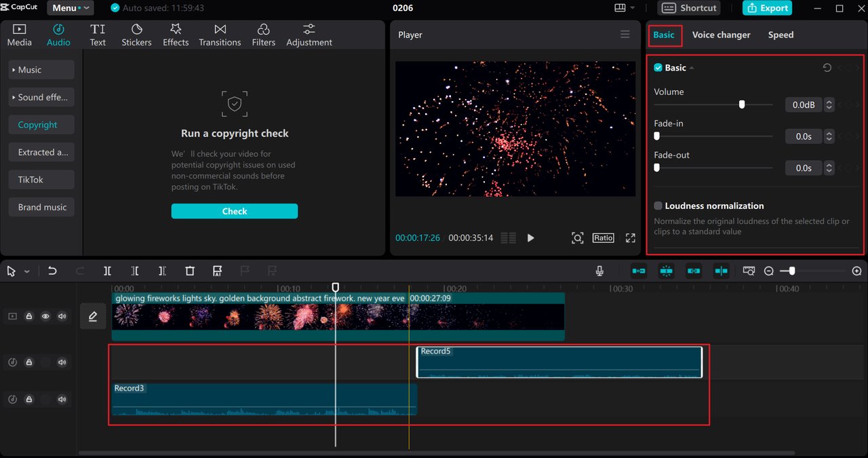Click the cover edit pencil icon
The image size is (868, 458).
[x=93, y=316]
